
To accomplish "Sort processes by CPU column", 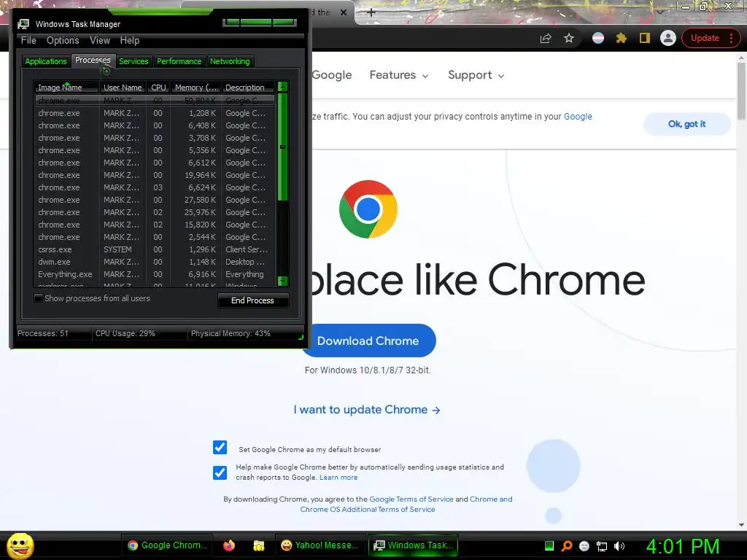I will pos(158,87).
